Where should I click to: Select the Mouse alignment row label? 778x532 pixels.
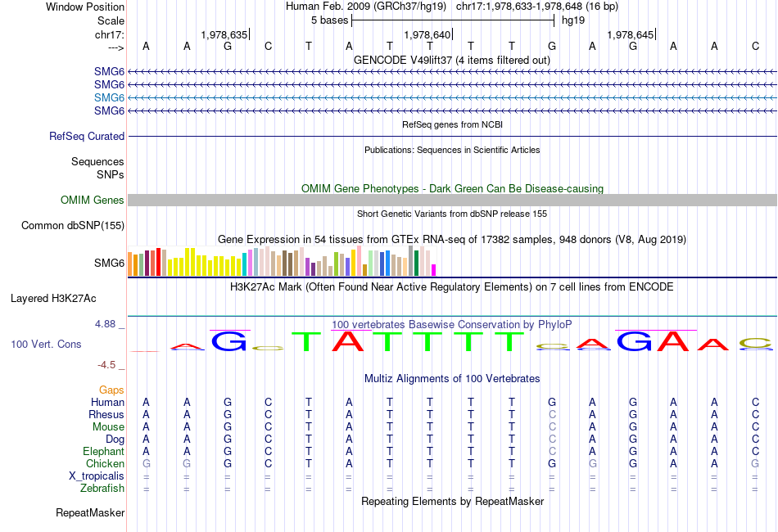tap(108, 427)
